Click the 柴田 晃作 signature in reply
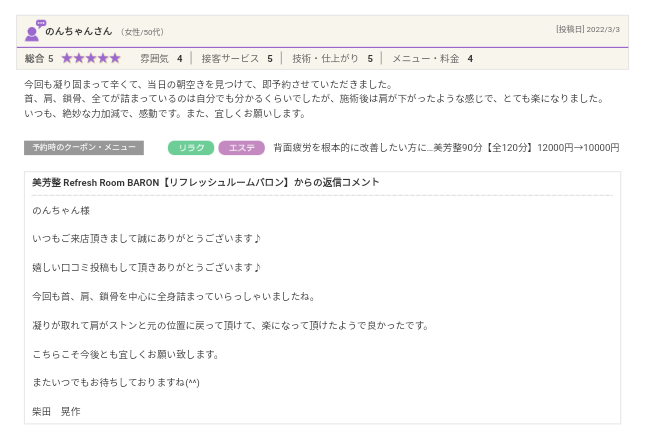Screen dimensions: 651x447 (56, 411)
